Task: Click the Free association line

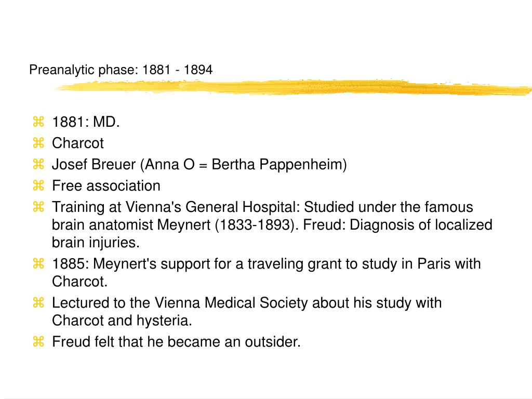Action: 106,186
